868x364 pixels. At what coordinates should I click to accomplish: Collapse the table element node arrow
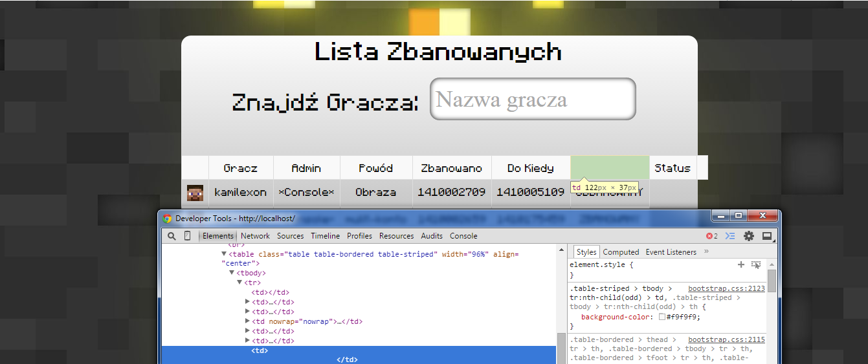[x=225, y=254]
